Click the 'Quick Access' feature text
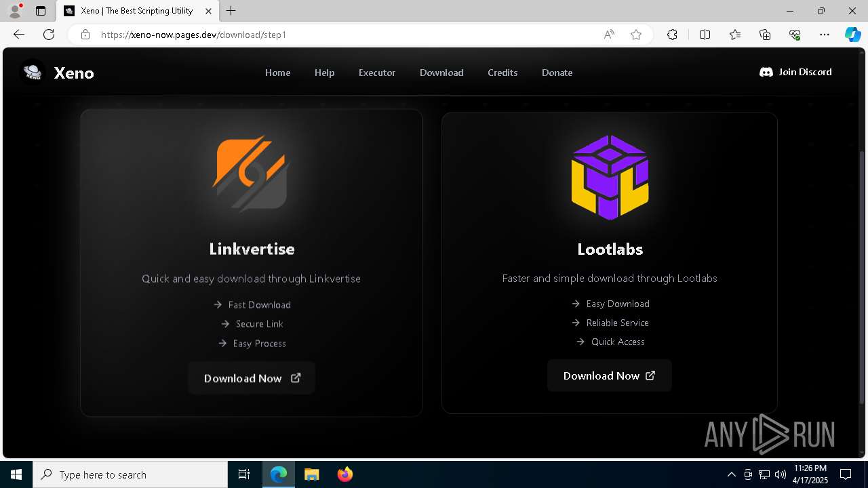Screen dimensions: 868x488 click(618, 342)
